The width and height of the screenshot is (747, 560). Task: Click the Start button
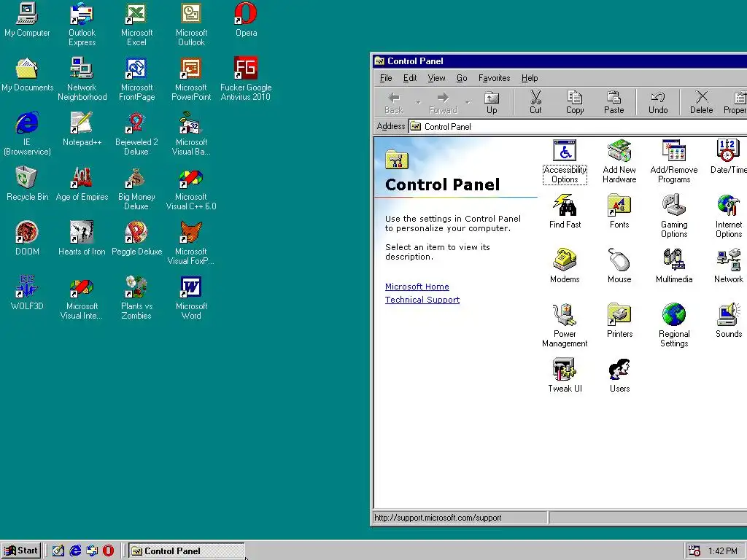point(21,551)
